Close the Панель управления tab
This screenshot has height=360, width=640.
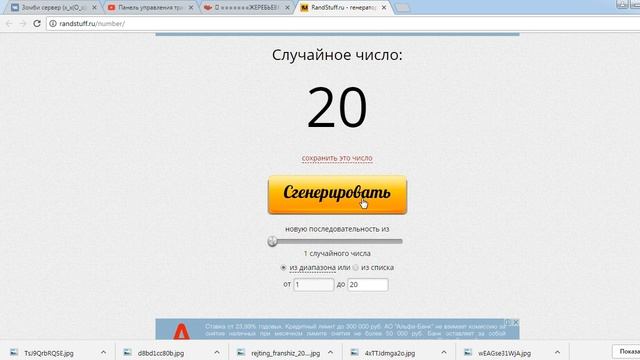[x=191, y=8]
